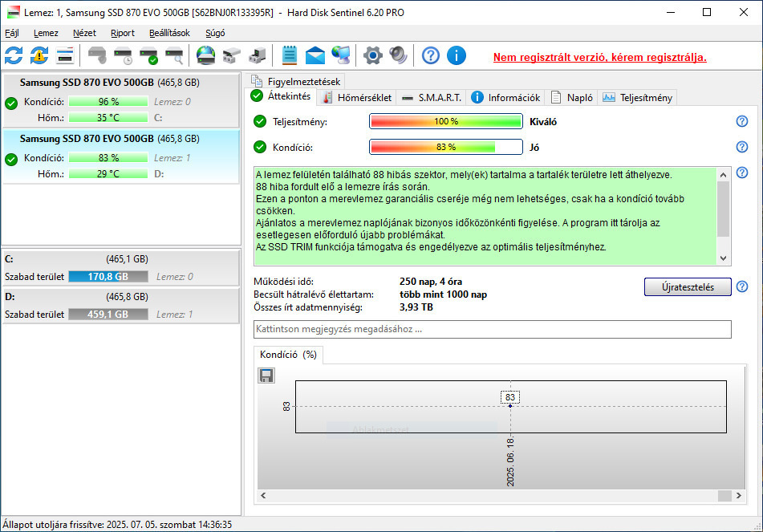Select second Samsung SSD 870 EVO disk (Lemez 1)
Viewport: 763px width, 532px height.
121,156
